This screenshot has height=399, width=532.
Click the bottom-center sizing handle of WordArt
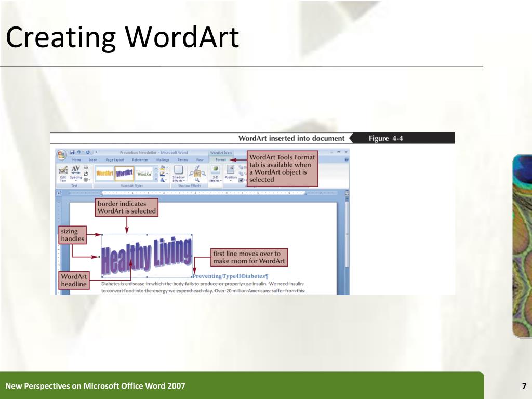[x=147, y=277]
